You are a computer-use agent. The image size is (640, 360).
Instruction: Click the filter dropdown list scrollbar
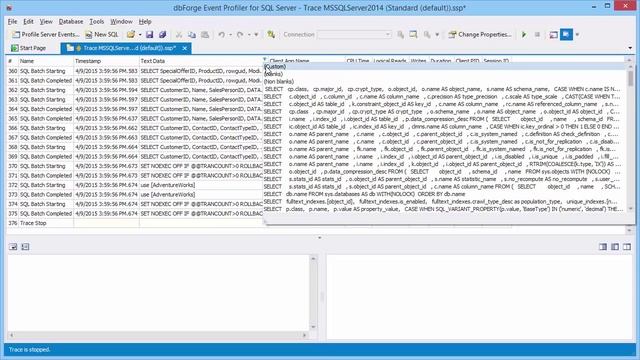coord(631,138)
